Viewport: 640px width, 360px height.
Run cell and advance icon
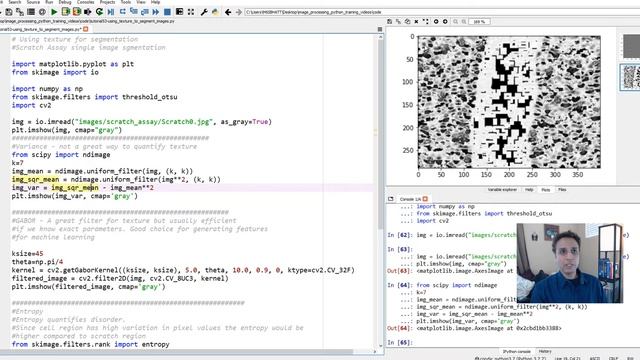(77, 12)
